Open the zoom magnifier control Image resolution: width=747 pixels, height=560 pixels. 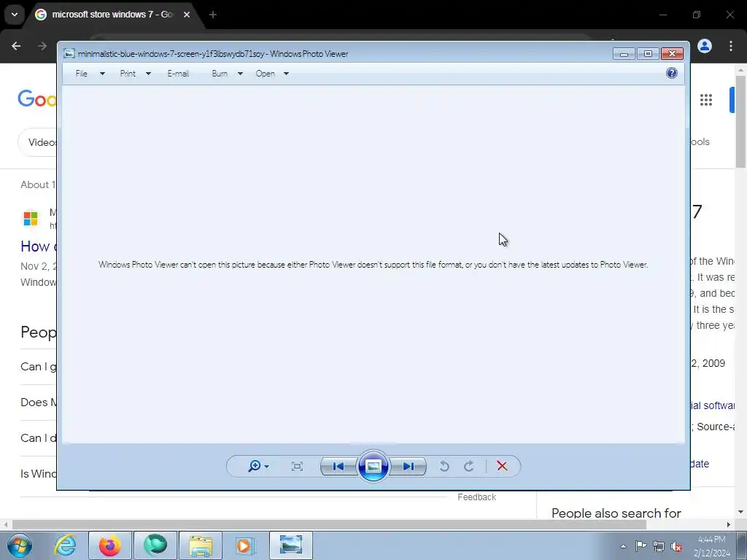tap(258, 466)
